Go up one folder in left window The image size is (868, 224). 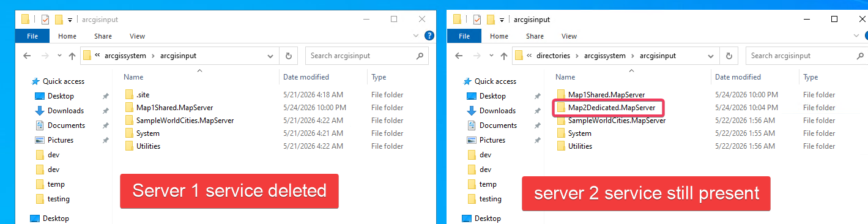coord(72,56)
